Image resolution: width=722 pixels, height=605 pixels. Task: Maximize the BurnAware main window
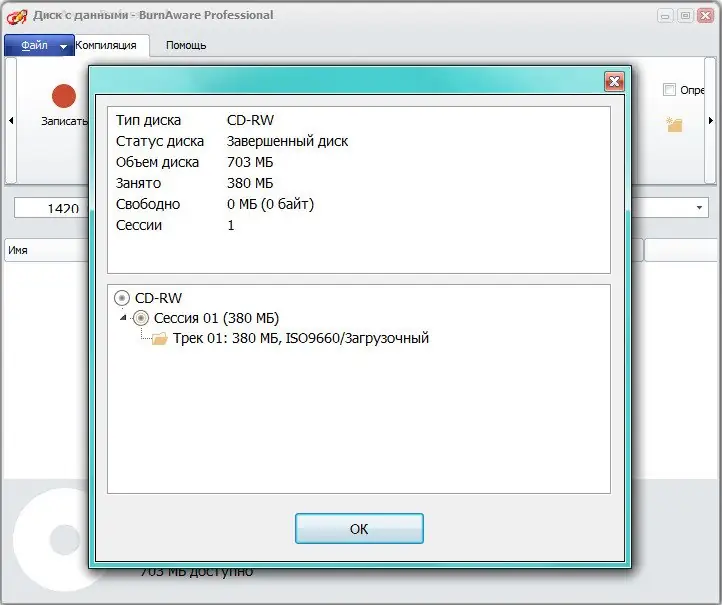[x=685, y=16]
